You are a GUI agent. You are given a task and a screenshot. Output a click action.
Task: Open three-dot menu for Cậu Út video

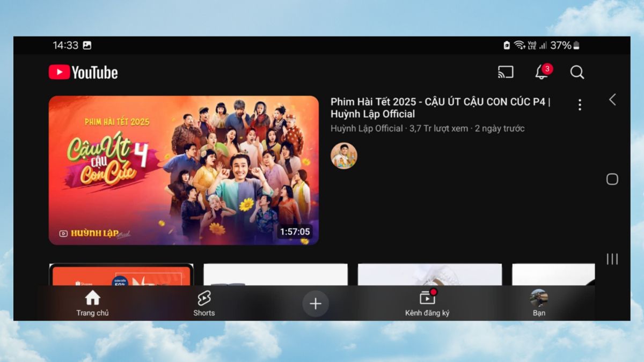[x=580, y=105]
